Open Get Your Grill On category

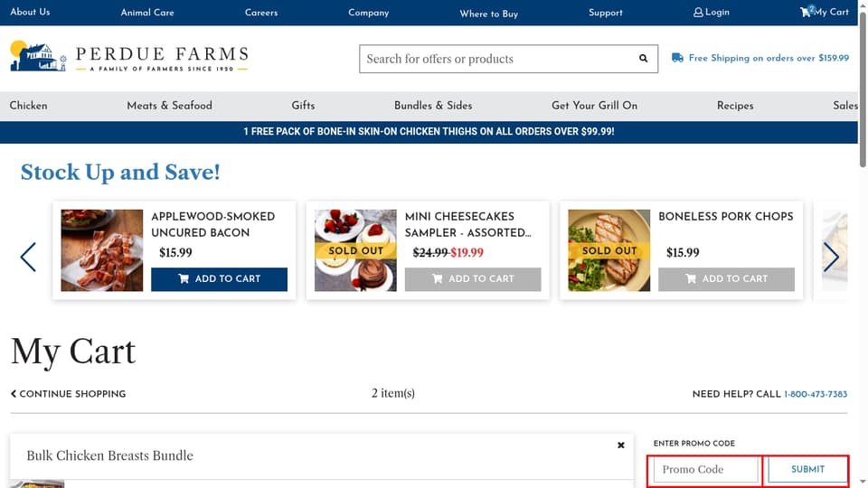click(x=595, y=106)
